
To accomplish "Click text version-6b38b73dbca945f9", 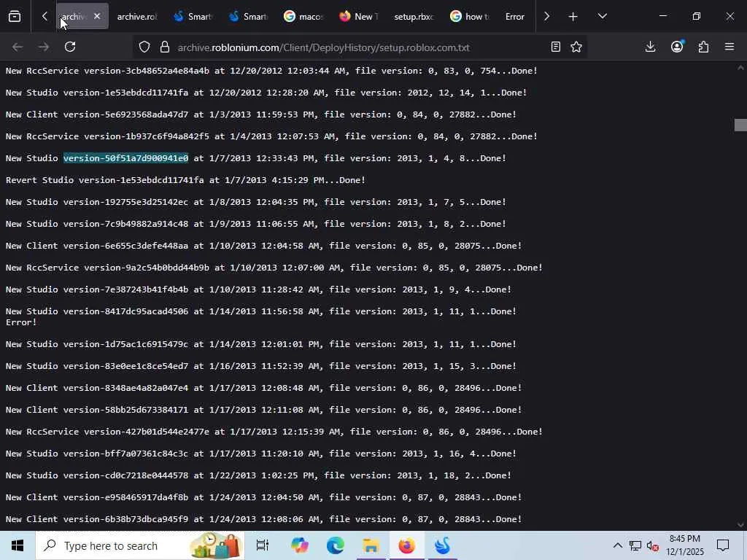I will [x=125, y=519].
